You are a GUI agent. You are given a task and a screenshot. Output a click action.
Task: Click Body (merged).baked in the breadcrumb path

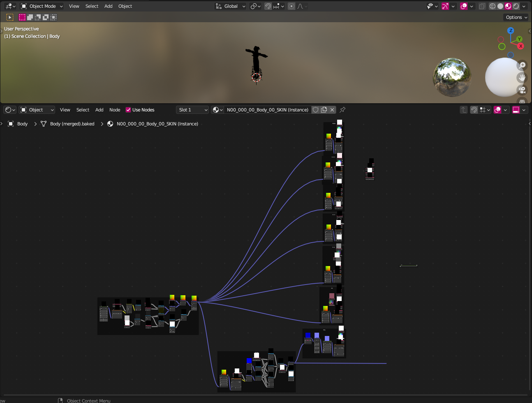pyautogui.click(x=72, y=123)
